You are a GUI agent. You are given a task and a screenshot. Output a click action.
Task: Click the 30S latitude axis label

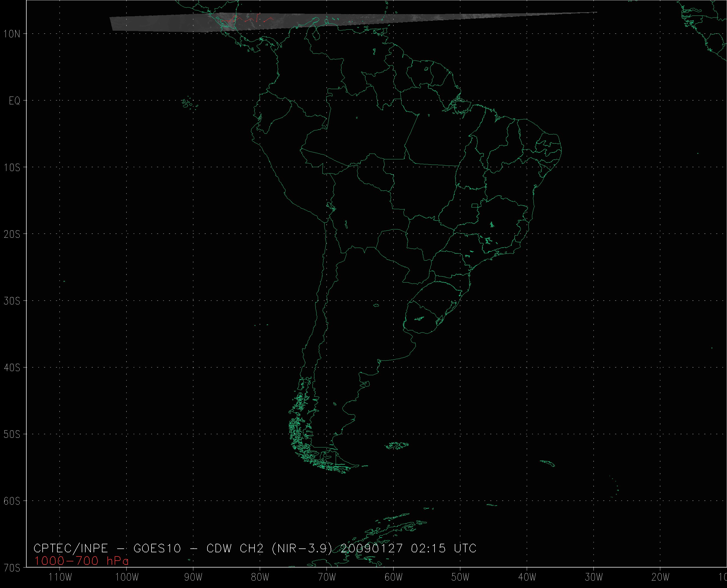click(12, 301)
